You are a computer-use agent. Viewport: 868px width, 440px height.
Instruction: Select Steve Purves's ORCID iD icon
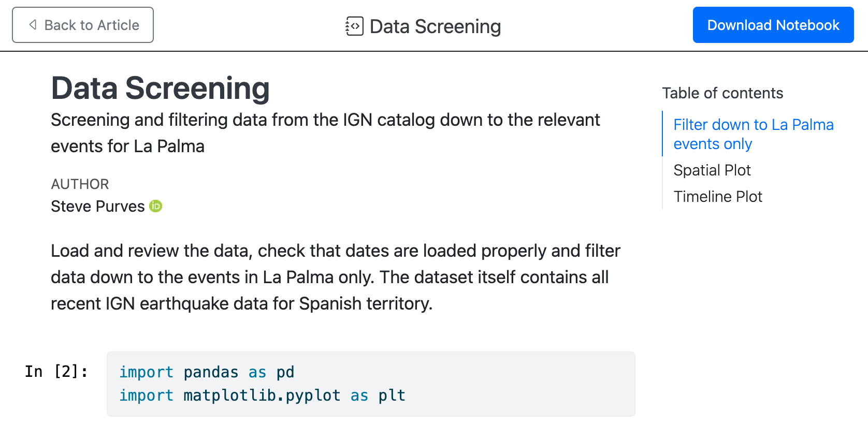coord(155,206)
